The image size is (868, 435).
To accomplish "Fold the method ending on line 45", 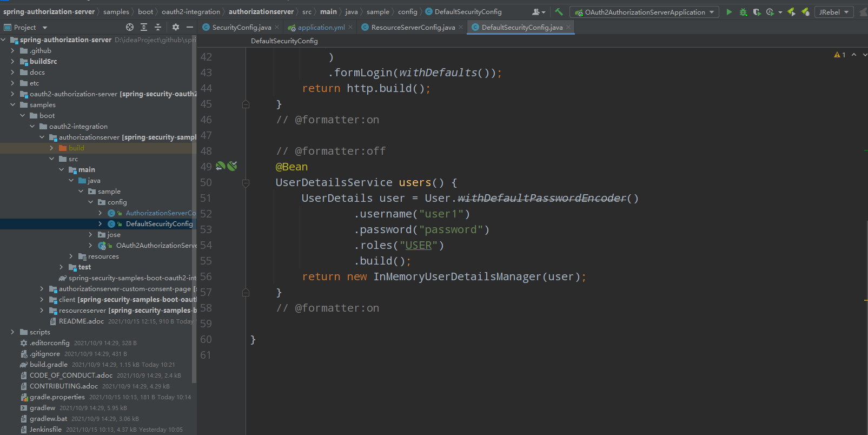I will (x=246, y=104).
